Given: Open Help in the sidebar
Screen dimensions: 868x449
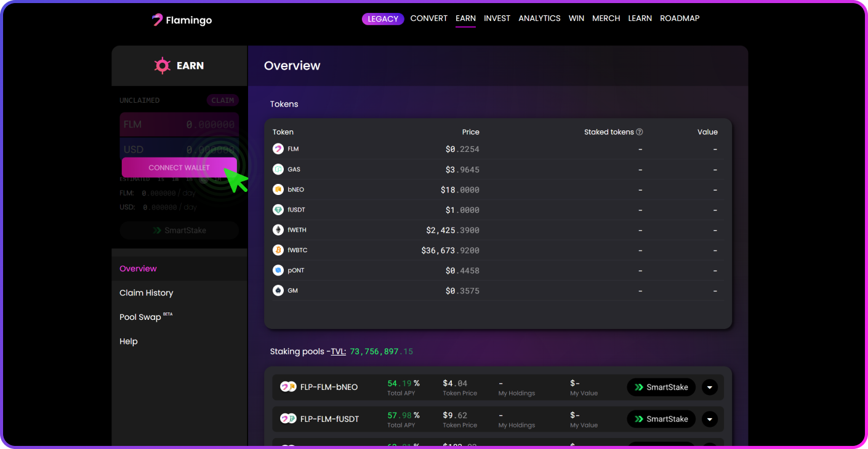Looking at the screenshot, I should [x=129, y=341].
